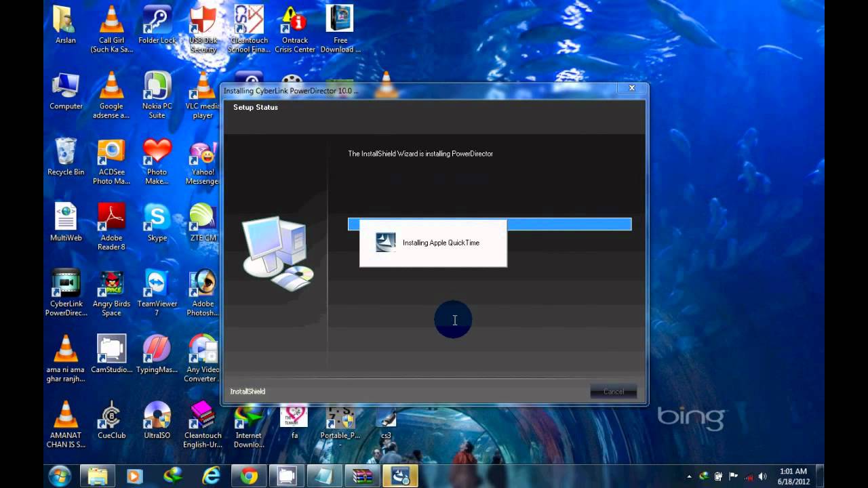
Task: Open the Arslan user folder icon
Action: click(66, 25)
